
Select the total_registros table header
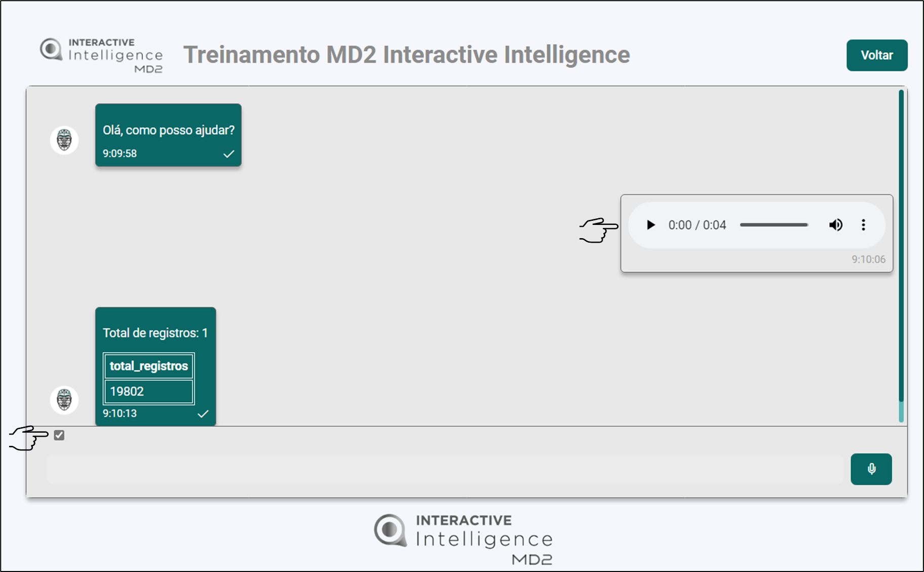(x=148, y=366)
